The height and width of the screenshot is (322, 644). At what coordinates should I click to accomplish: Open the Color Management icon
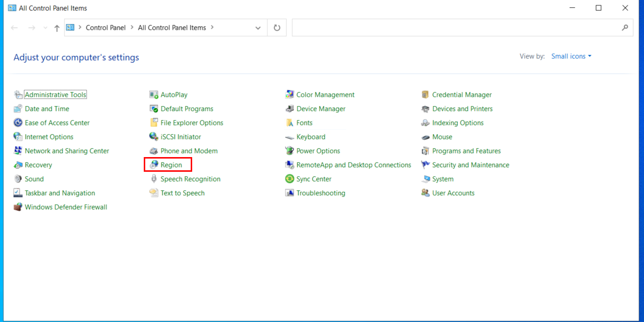click(x=289, y=95)
